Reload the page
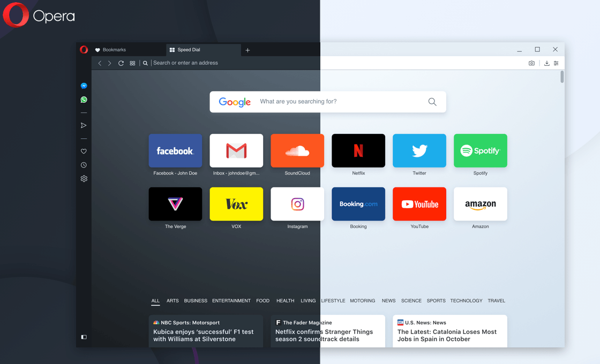This screenshot has height=364, width=600. [x=121, y=63]
